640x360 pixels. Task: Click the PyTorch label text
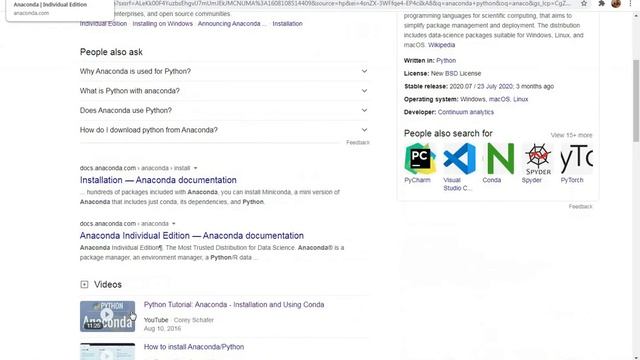[572, 180]
